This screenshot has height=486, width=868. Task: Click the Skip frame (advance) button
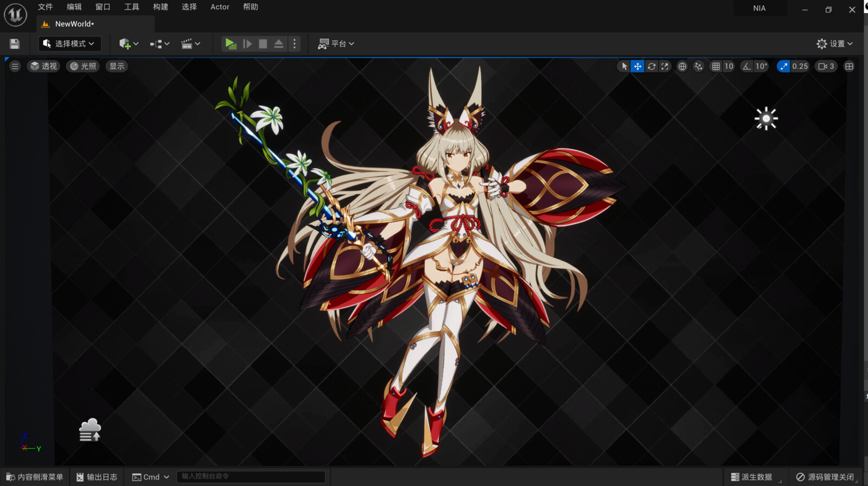pyautogui.click(x=247, y=44)
